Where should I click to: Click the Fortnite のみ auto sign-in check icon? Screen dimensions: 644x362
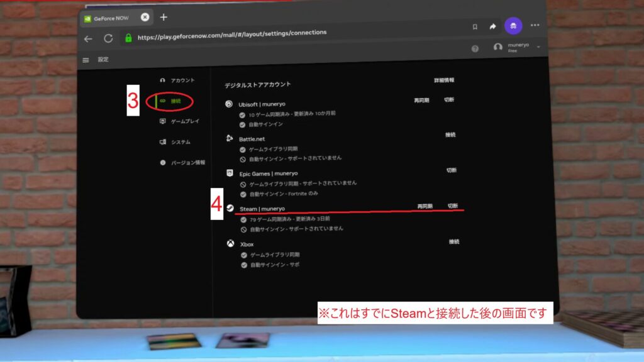(243, 195)
